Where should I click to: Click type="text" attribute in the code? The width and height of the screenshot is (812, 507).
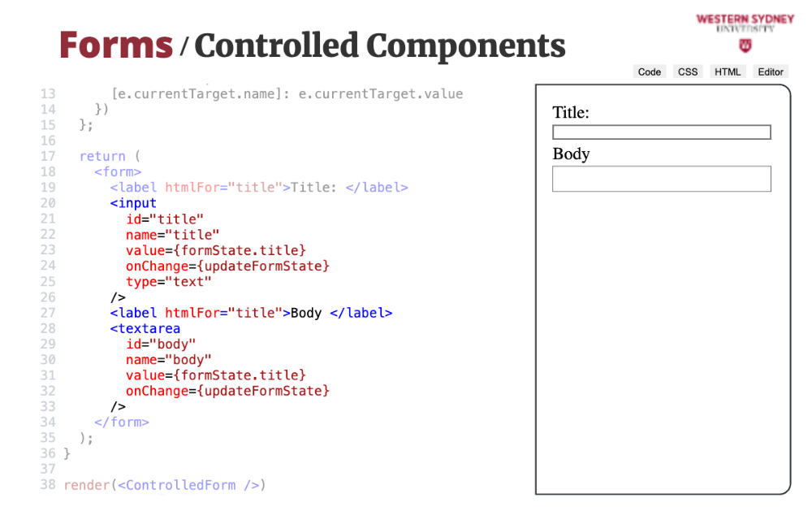tap(169, 281)
